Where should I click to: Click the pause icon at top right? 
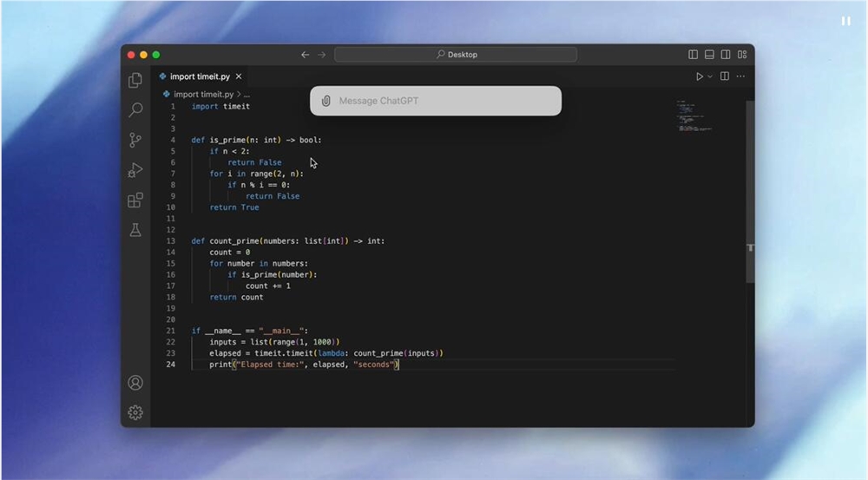(845, 21)
